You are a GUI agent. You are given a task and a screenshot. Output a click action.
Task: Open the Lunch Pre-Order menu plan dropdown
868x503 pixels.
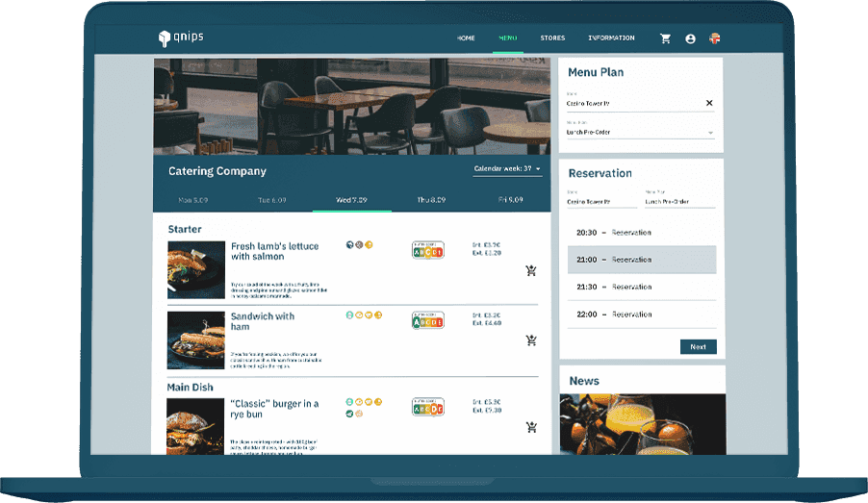[x=640, y=132]
